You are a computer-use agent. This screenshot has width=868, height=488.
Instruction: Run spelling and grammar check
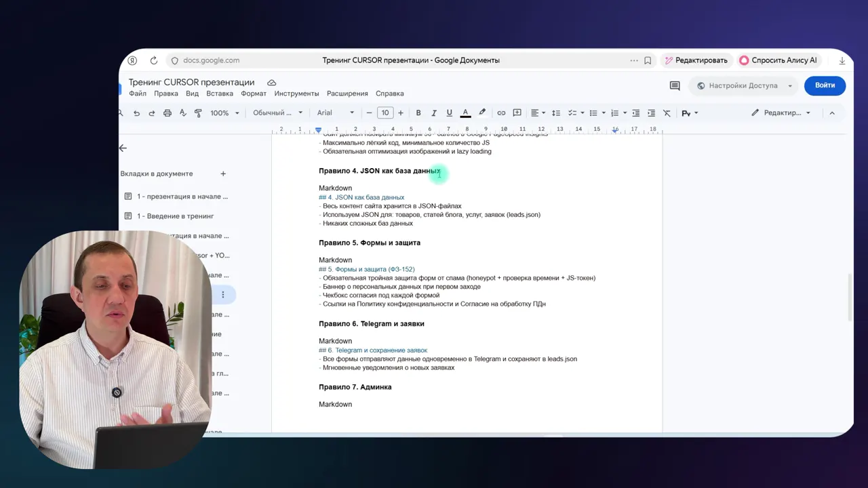[182, 113]
